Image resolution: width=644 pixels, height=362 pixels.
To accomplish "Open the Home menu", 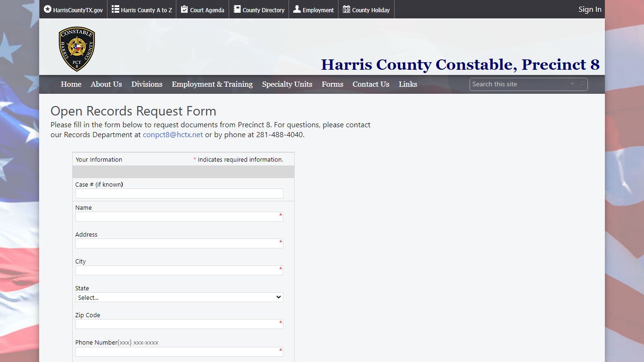I will (71, 84).
